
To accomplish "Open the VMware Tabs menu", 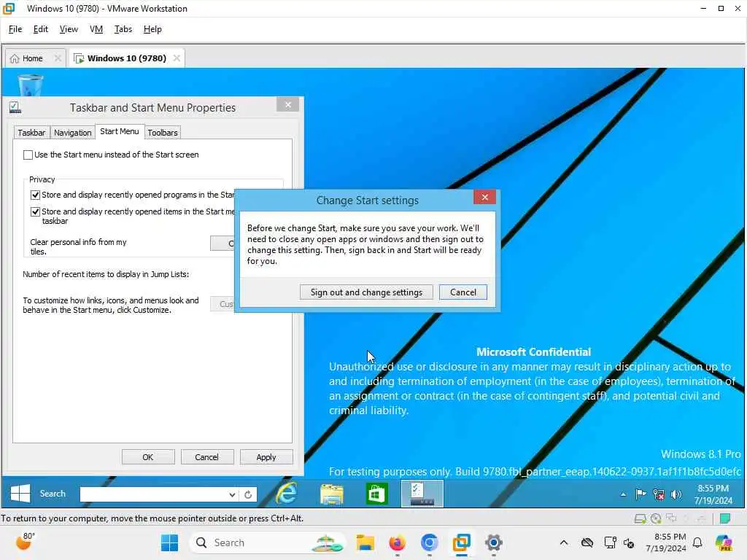I will tap(123, 29).
